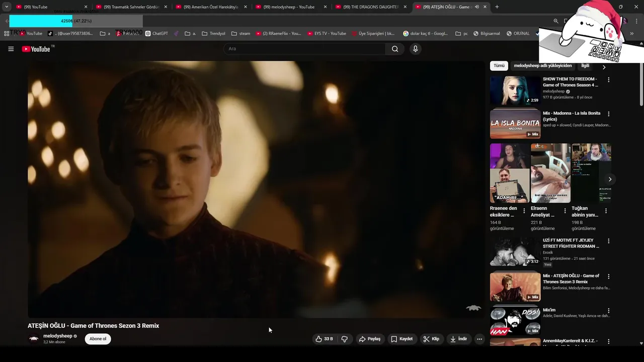
Task: Open the steam bookmarks folder
Action: coord(240,34)
